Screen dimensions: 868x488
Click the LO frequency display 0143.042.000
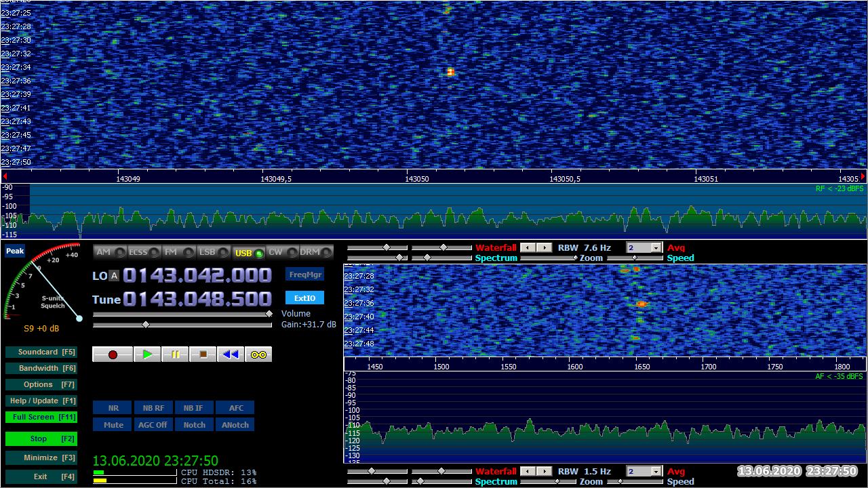click(197, 275)
